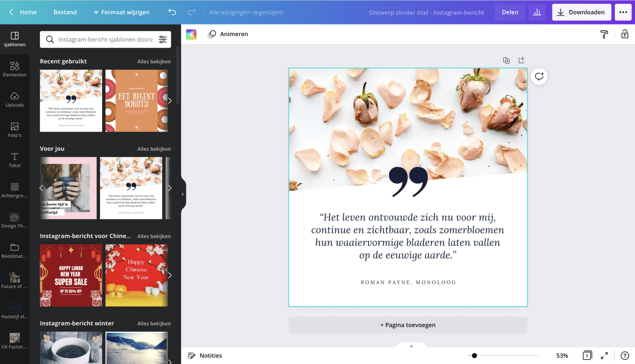Duplicate the page icon
Screen dimensions: 635x364
506,60
